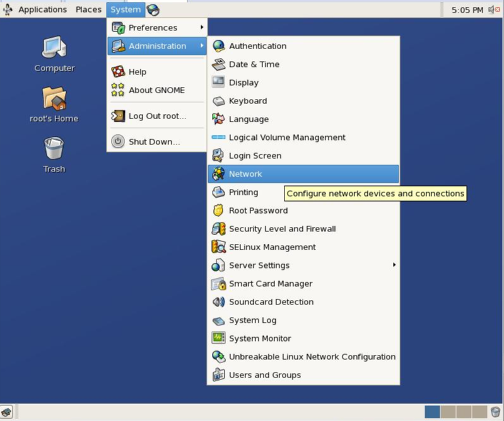The width and height of the screenshot is (504, 421).
Task: Click the System Monitor graph icon
Action: 219,338
